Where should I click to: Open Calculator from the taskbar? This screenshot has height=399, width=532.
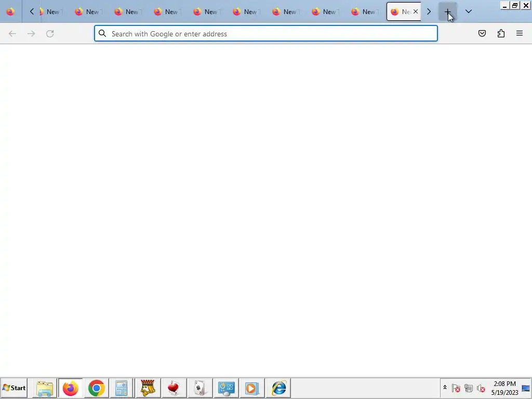pyautogui.click(x=121, y=388)
